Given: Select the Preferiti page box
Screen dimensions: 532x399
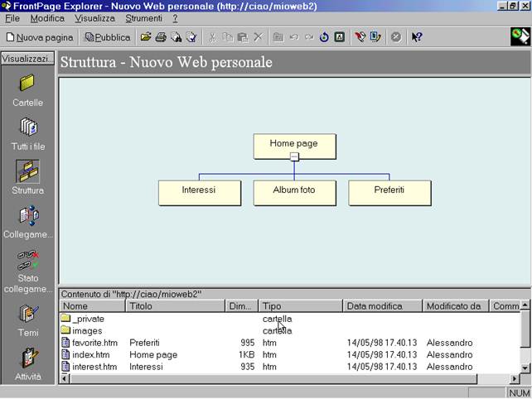Looking at the screenshot, I should click(389, 193).
